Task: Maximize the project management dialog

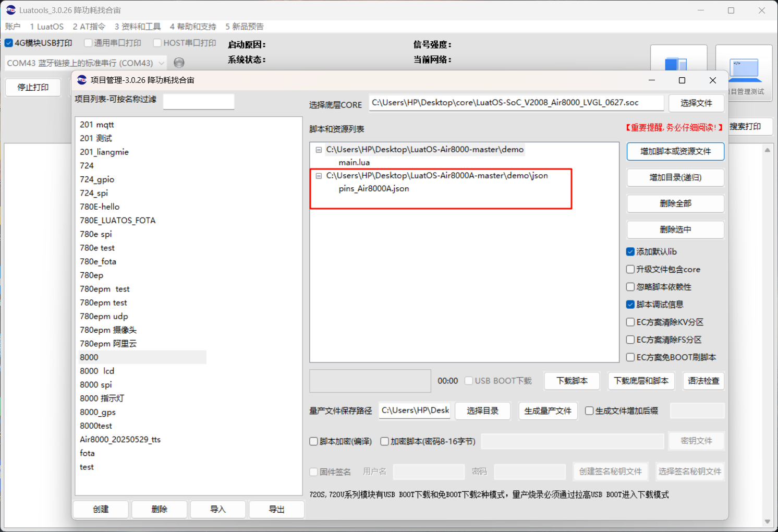Action: click(682, 80)
